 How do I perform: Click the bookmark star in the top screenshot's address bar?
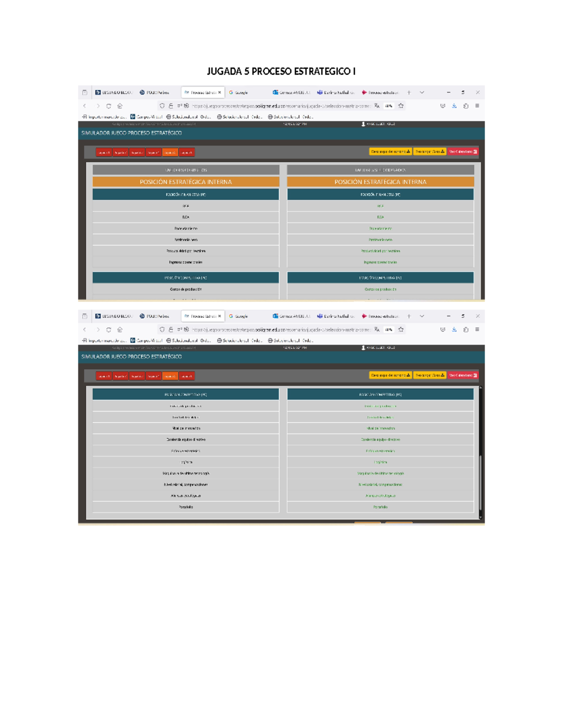pos(401,106)
